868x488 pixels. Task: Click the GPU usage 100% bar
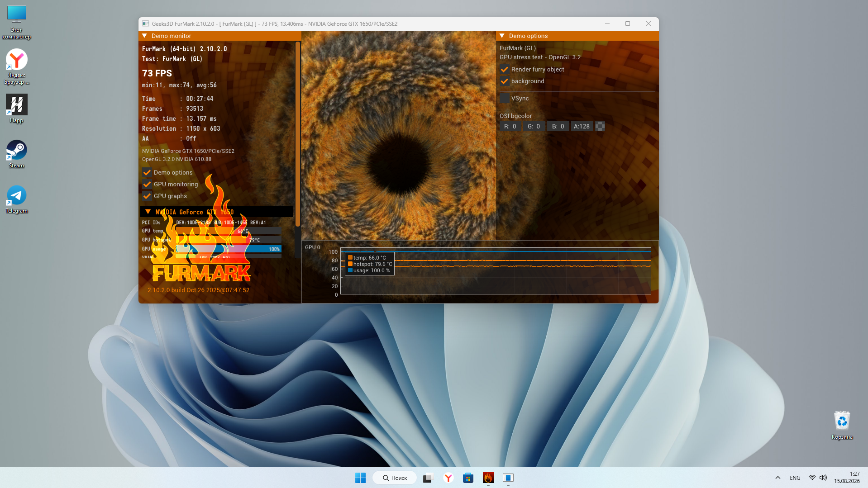(229, 249)
